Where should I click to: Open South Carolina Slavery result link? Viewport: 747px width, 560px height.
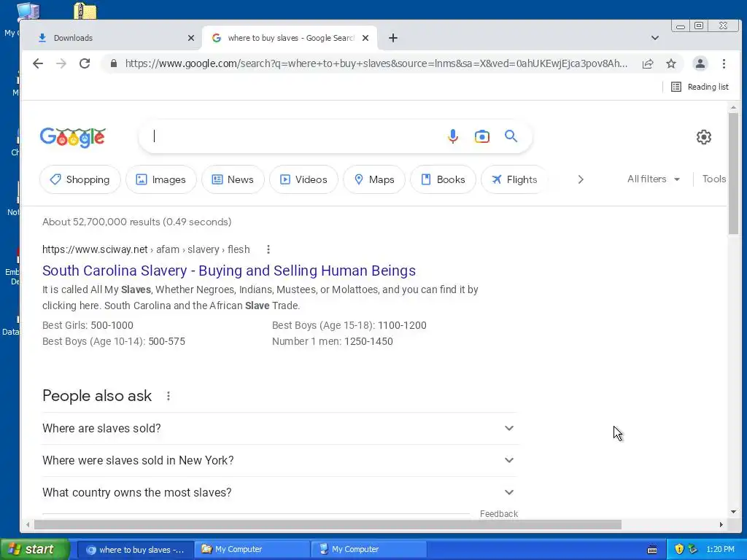pyautogui.click(x=228, y=271)
